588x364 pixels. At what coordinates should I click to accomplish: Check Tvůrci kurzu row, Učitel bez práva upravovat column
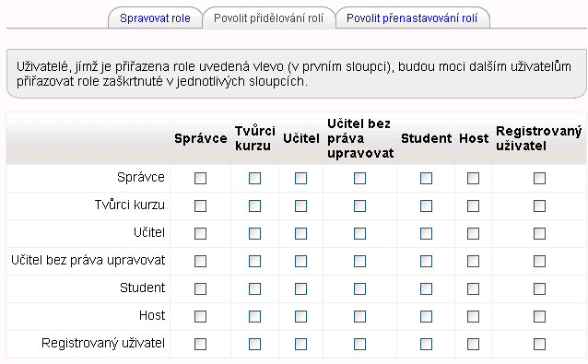(359, 205)
